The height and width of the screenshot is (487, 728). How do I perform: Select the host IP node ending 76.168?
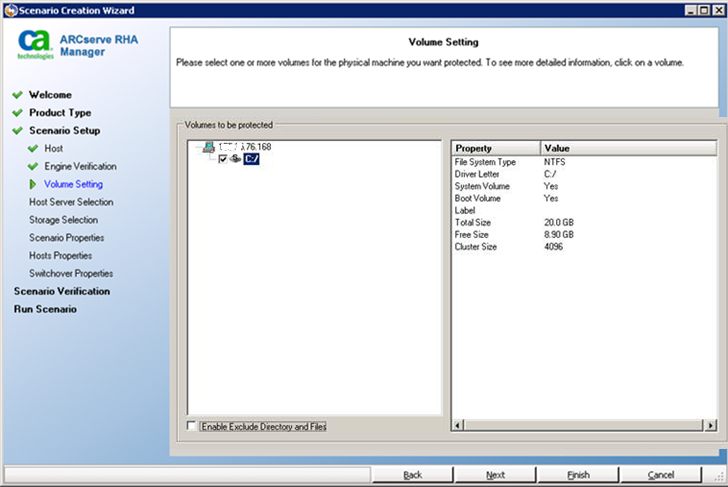(245, 147)
